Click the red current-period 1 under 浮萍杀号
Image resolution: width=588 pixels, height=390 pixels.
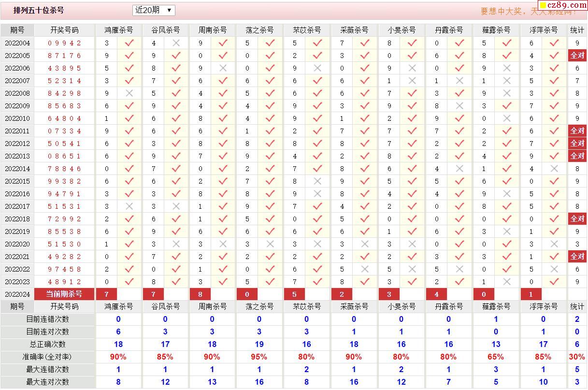click(x=531, y=294)
